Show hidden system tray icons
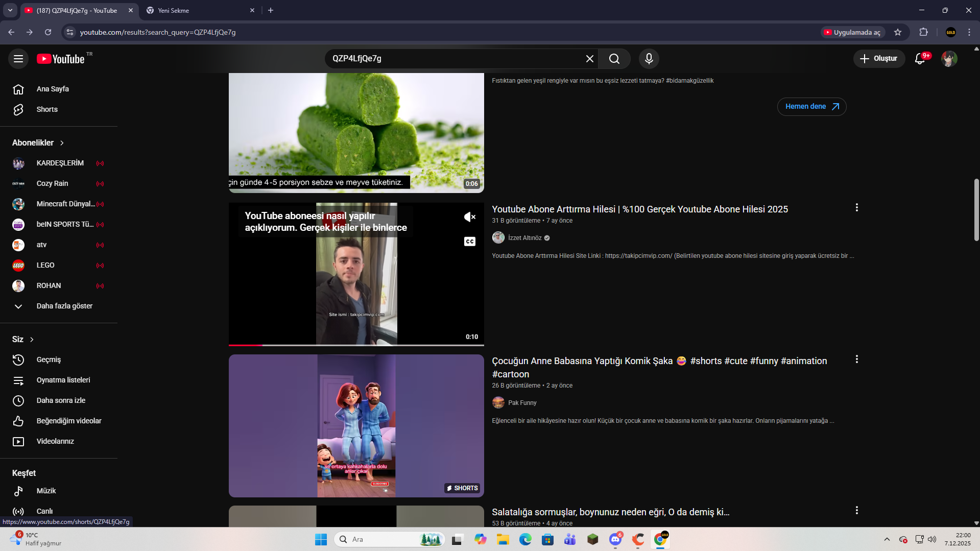 [887, 540]
